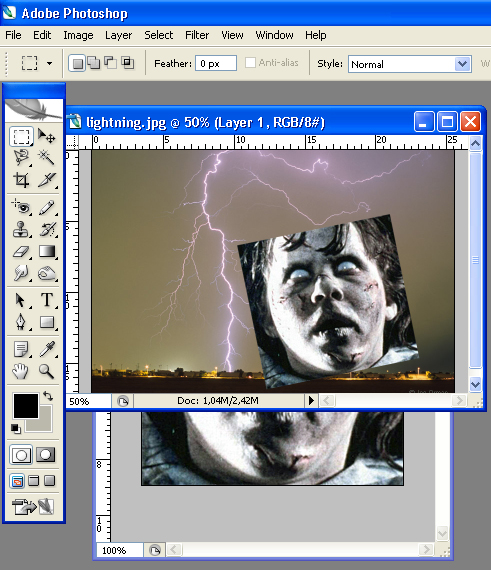The image size is (491, 570).
Task: Toggle the Anti-alias checkbox
Action: coord(250,63)
